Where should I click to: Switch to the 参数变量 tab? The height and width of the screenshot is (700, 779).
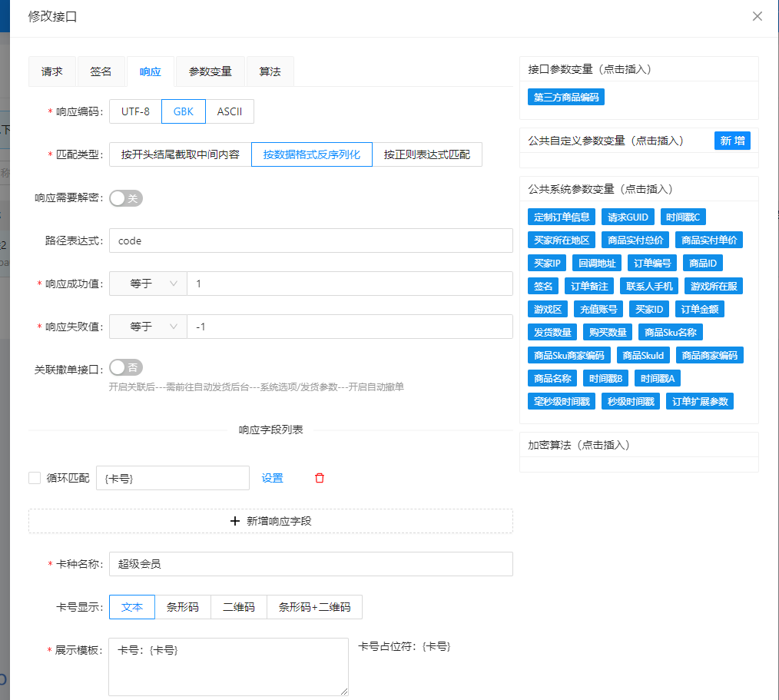click(210, 71)
